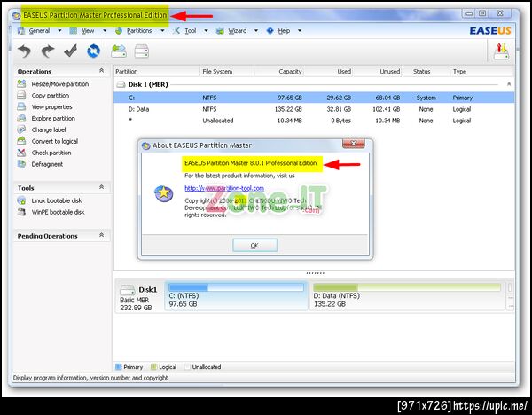Sort by the Unused column header
532x415 pixels.
point(378,71)
